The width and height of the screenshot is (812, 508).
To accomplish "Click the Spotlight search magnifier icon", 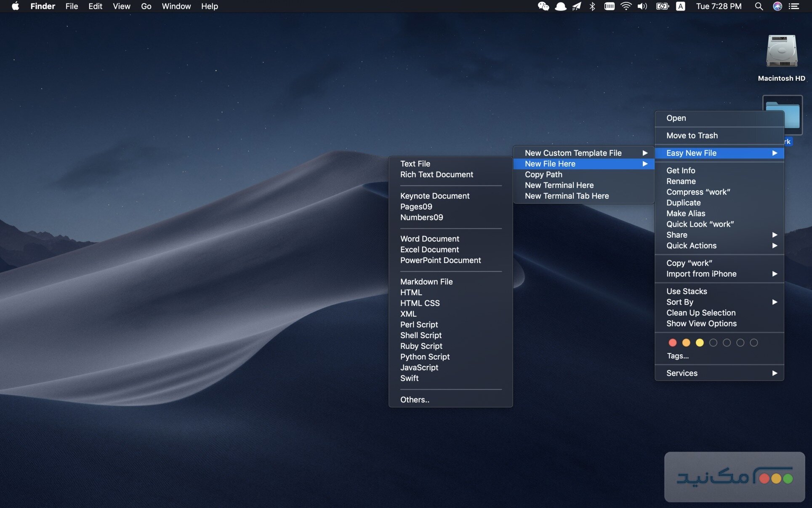I will tap(759, 6).
